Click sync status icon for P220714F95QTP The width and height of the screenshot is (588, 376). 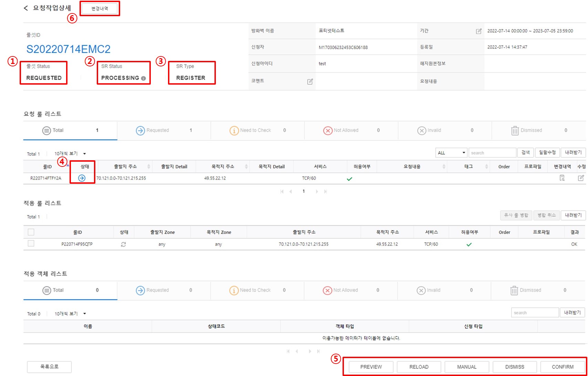click(x=123, y=244)
